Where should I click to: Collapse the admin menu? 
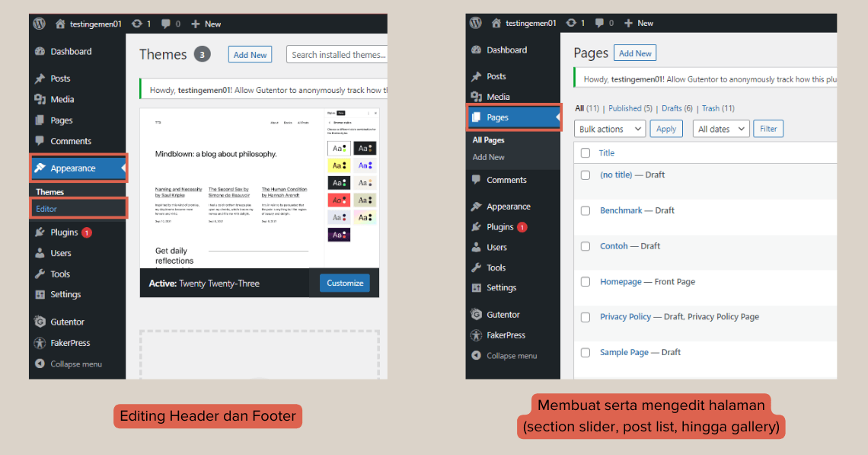70,364
